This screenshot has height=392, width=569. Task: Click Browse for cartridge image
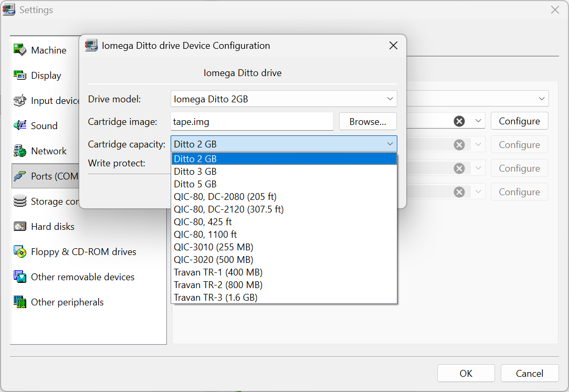(367, 121)
